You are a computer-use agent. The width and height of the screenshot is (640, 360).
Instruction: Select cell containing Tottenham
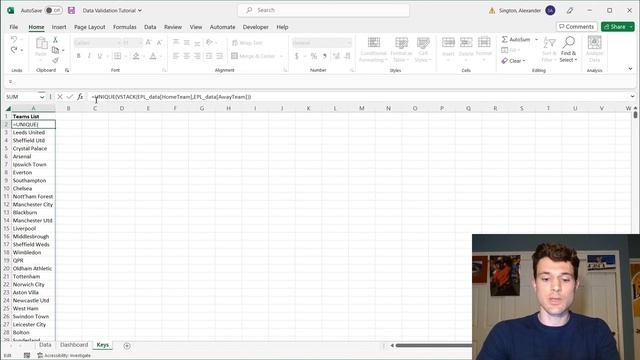tap(33, 276)
